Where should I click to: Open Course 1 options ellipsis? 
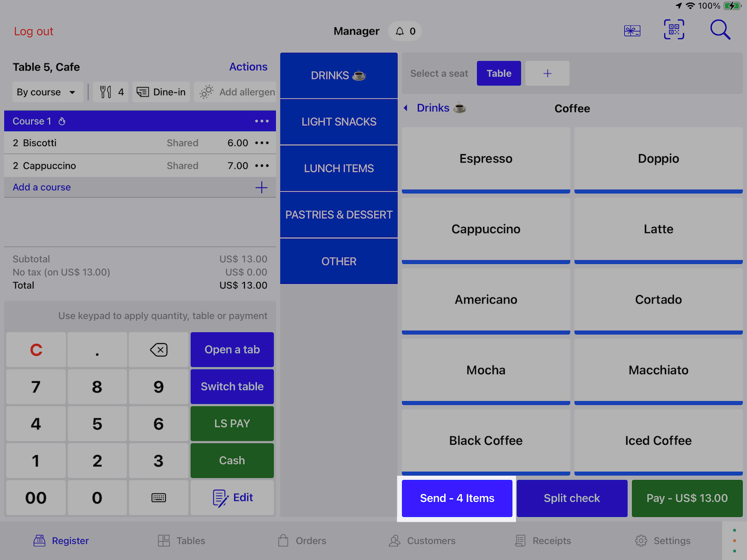coord(261,122)
